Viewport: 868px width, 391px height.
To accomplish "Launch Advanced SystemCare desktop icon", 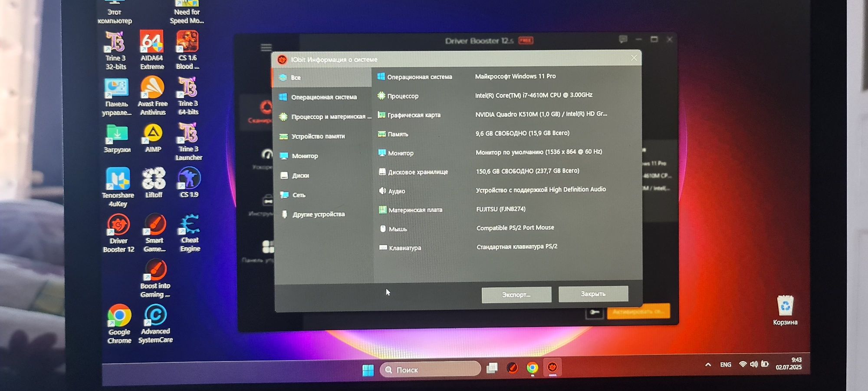I will [155, 324].
